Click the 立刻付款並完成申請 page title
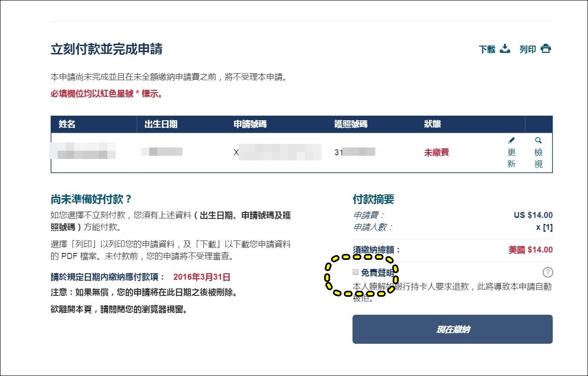Screen dimensions: 588x376 pyautogui.click(x=106, y=49)
